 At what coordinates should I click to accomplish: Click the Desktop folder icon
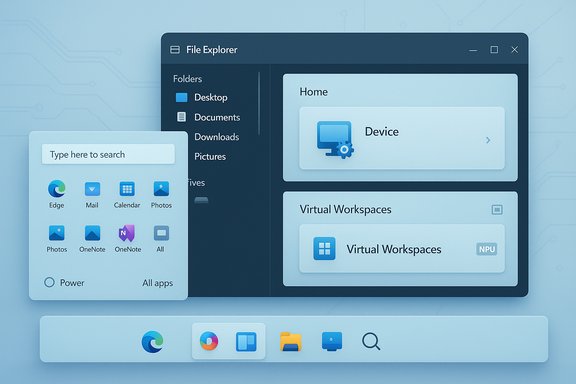pyautogui.click(x=181, y=97)
